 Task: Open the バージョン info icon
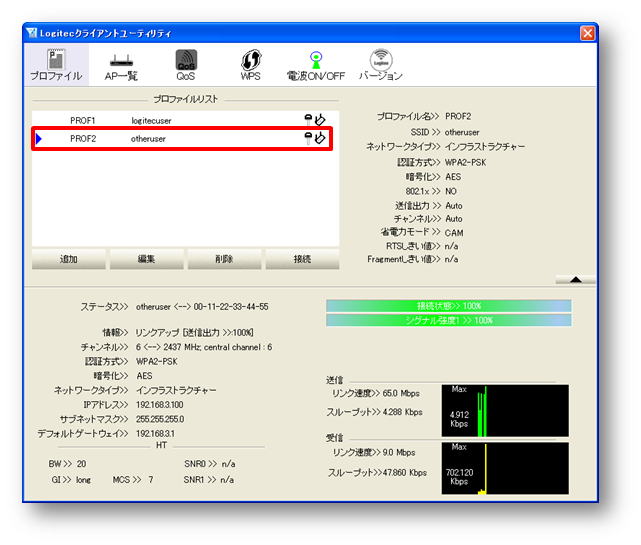click(381, 65)
